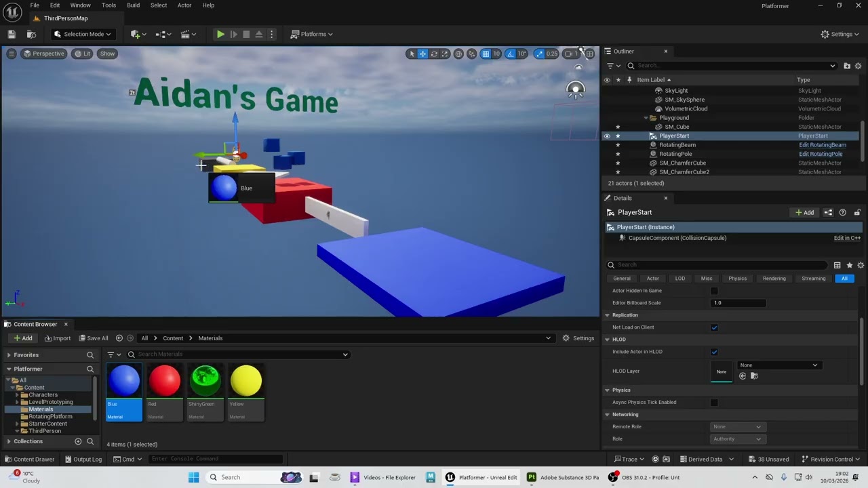Open the Platforms dropdown menu
Viewport: 868px width, 488px height.
pos(311,34)
